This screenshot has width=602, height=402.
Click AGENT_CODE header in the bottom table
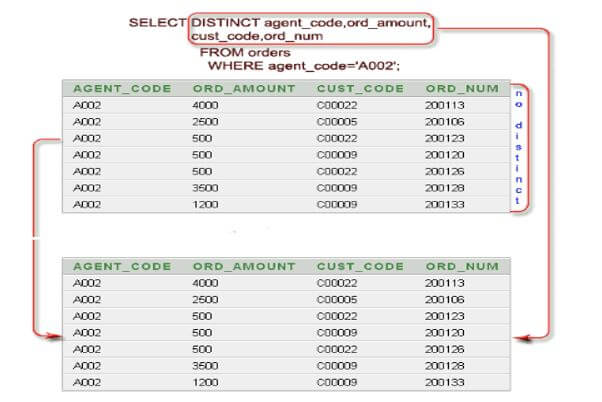111,267
